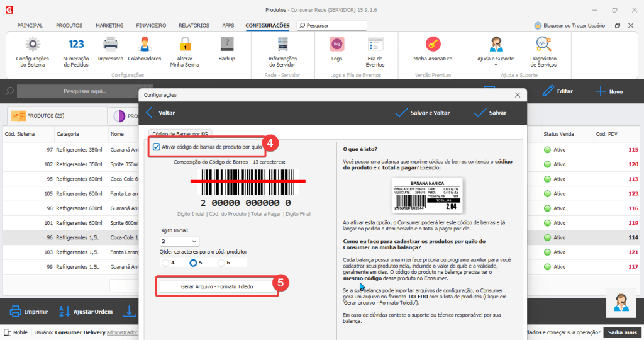
Task: Select 6 characters radio option
Action: 221,263
